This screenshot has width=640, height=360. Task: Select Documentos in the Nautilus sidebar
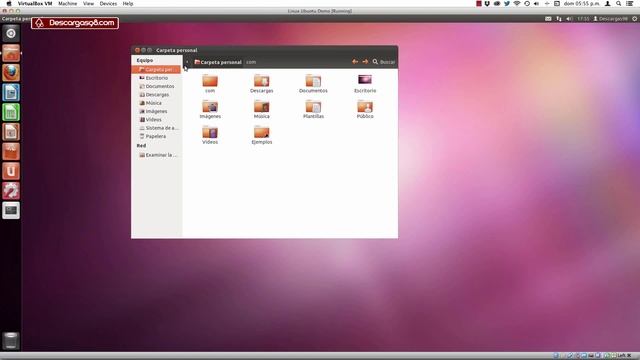(156, 87)
